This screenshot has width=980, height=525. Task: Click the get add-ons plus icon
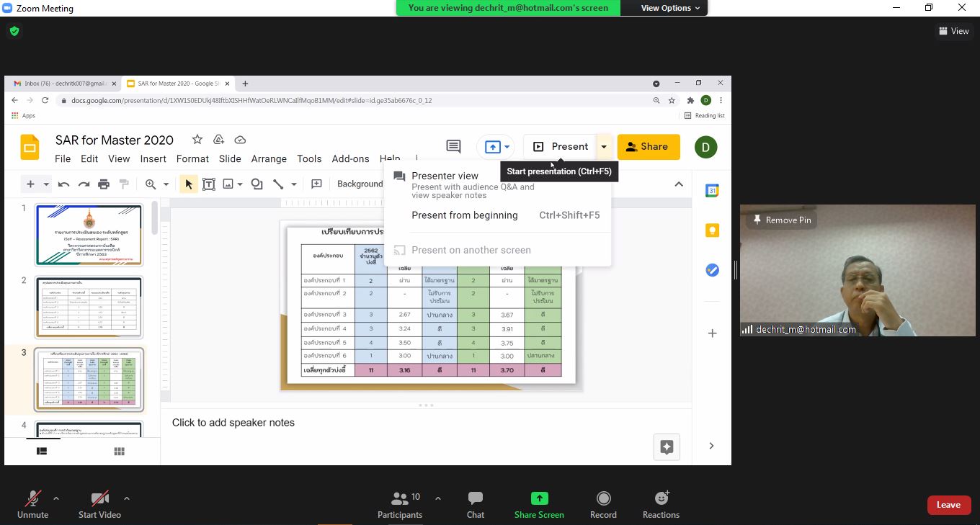click(x=712, y=333)
